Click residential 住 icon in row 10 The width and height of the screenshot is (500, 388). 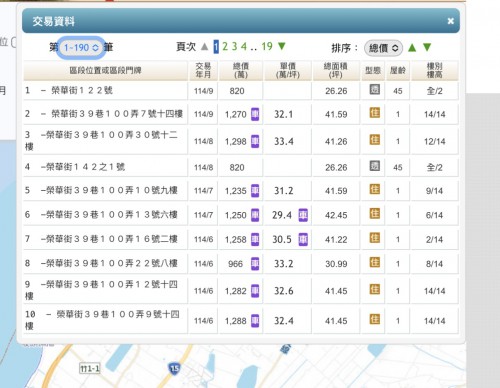tap(375, 319)
